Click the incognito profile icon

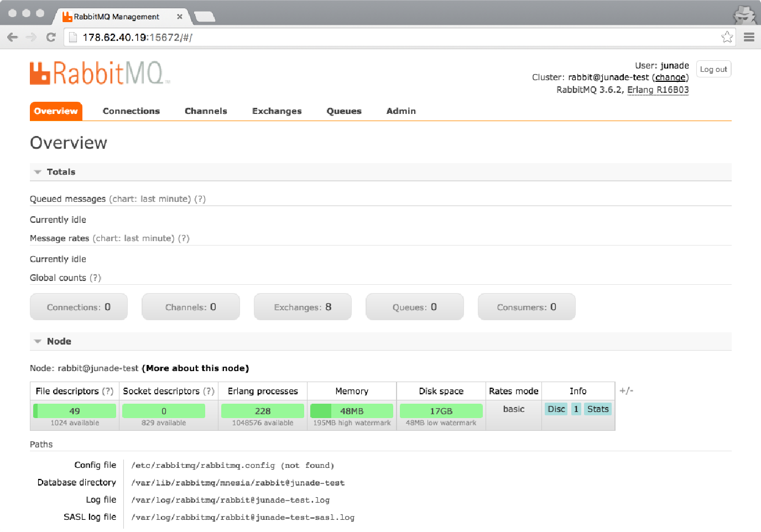(x=744, y=14)
